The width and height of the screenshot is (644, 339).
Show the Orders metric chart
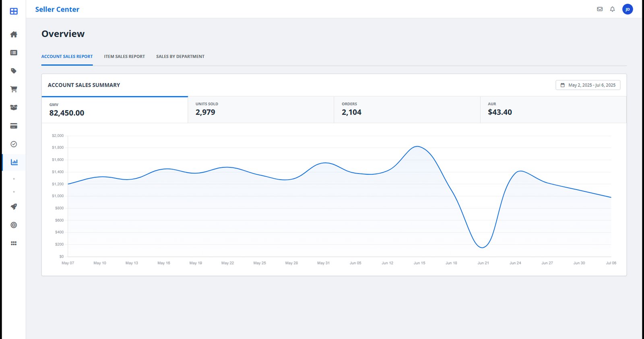[x=407, y=110]
